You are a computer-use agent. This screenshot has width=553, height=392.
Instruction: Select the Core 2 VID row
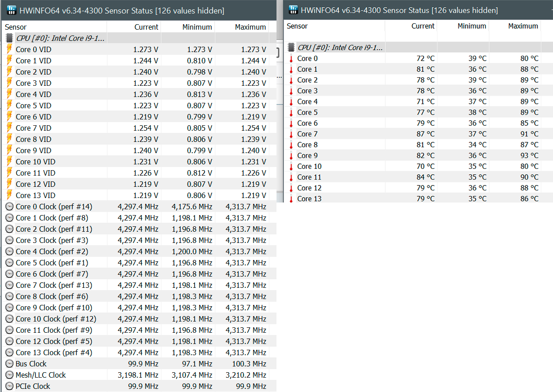coord(139,72)
